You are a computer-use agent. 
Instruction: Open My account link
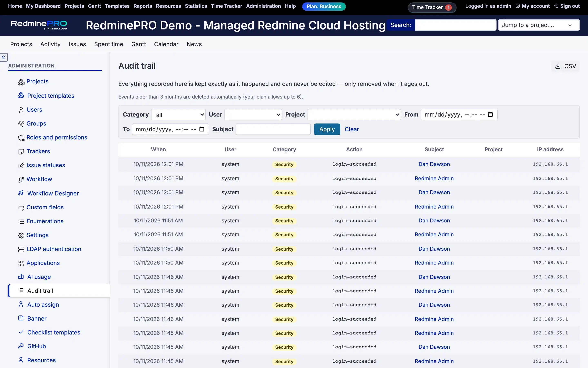click(533, 6)
